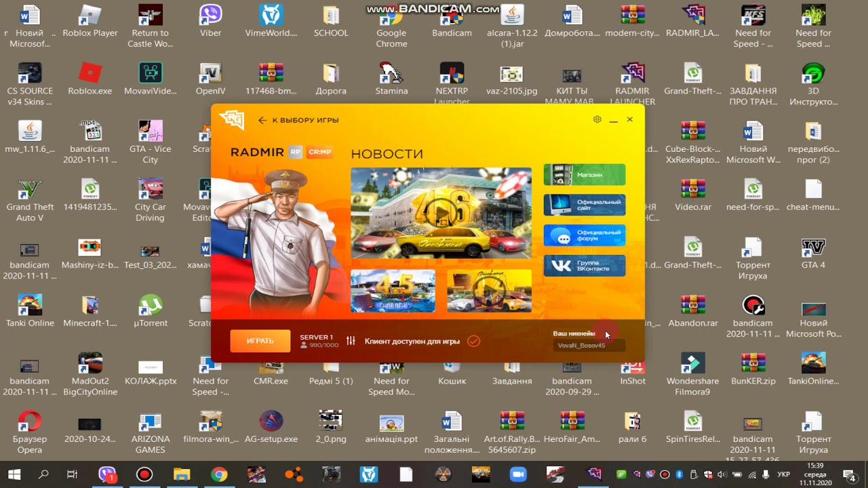Open Официальный форум link
Screen dimensions: 868x488
(x=585, y=235)
